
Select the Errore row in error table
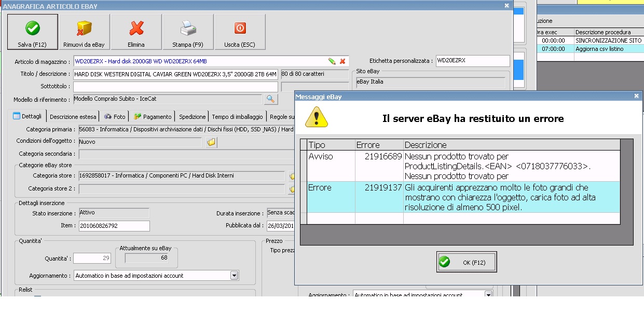click(x=460, y=197)
